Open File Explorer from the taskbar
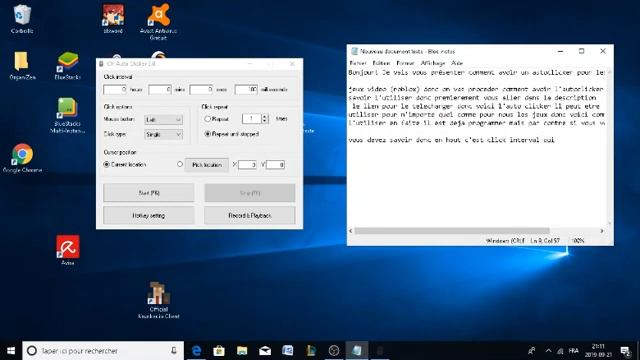The image size is (640, 360). click(242, 351)
